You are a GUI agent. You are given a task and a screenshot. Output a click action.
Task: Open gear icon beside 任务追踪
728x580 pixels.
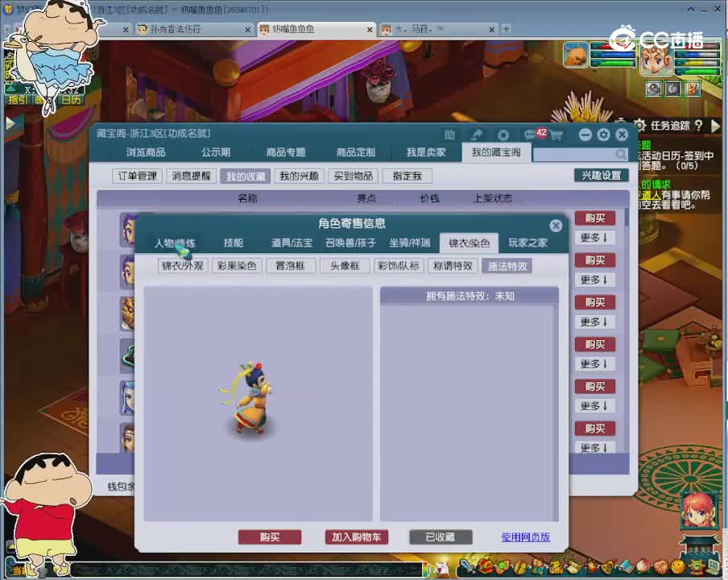(639, 126)
